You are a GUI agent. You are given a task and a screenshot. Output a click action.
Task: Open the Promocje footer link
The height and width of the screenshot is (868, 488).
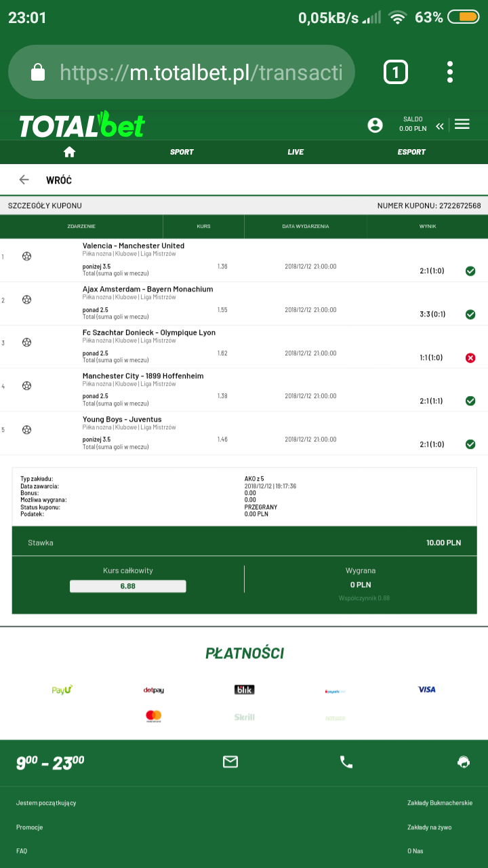(x=30, y=827)
